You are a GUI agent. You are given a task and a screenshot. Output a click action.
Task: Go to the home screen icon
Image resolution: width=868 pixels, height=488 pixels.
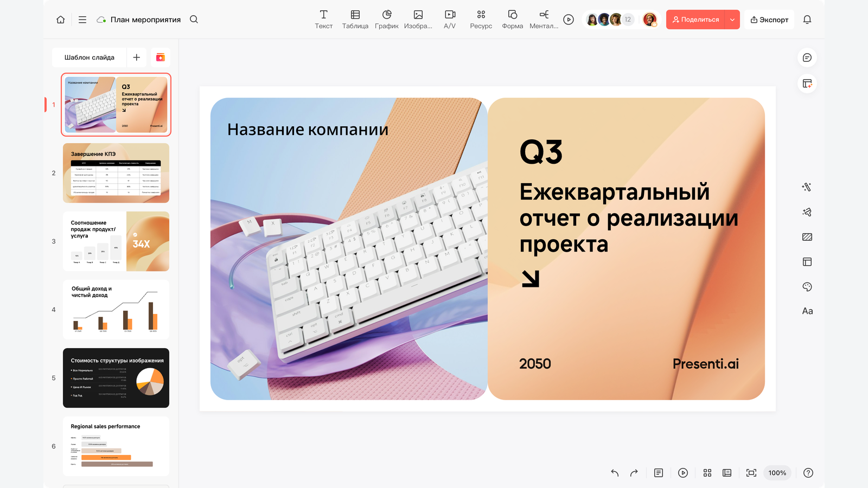click(x=61, y=20)
